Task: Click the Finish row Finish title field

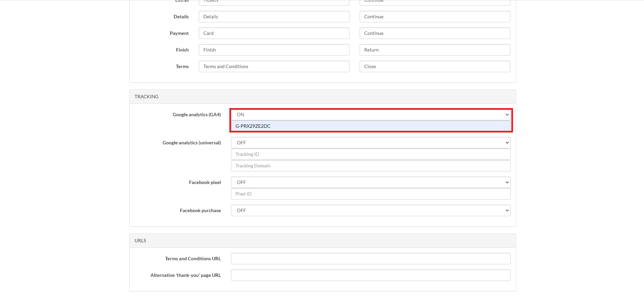Action: pyautogui.click(x=274, y=50)
